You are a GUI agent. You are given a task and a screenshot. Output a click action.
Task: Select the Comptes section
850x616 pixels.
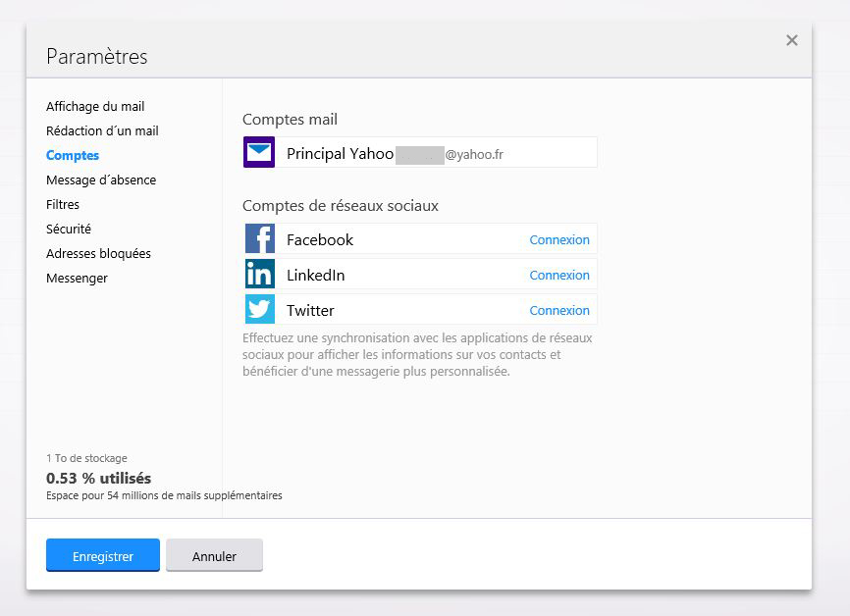click(x=73, y=156)
